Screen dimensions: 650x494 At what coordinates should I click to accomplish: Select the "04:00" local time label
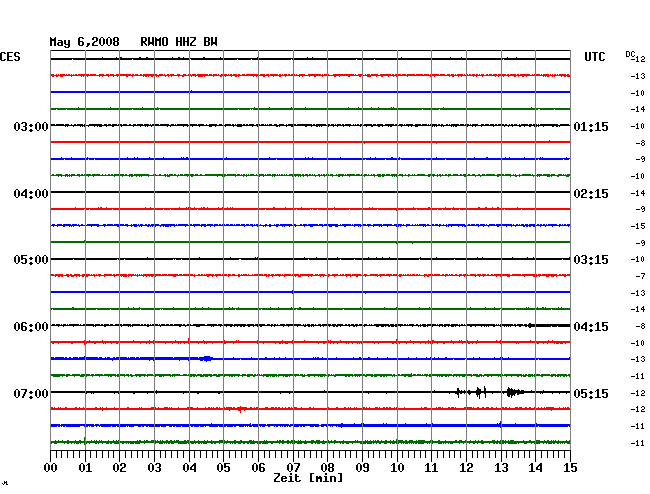coord(31,194)
